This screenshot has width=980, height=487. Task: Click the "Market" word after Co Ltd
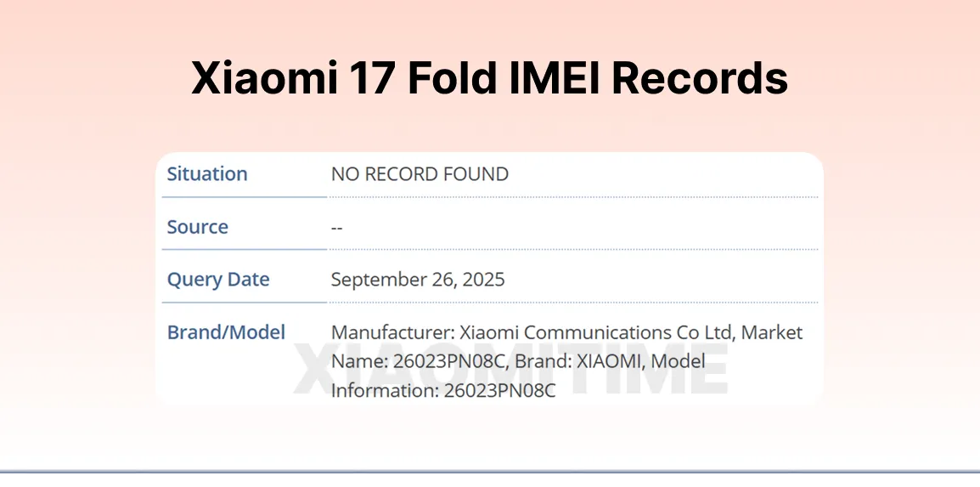coord(771,332)
